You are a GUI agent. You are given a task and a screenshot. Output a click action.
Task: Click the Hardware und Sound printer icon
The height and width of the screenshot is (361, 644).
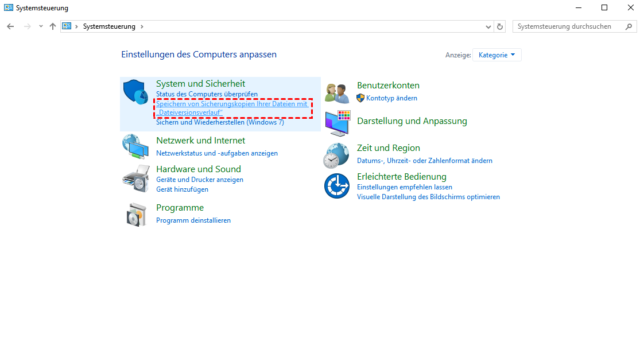pos(135,179)
